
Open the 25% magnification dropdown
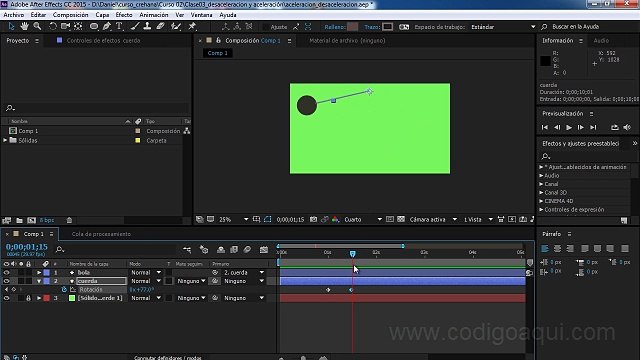click(234, 220)
